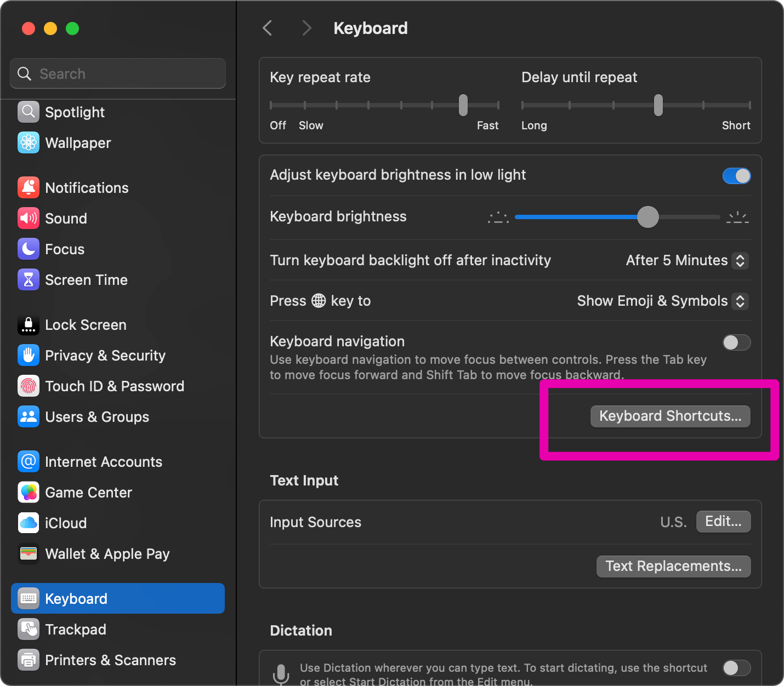Click the Game Center bubbles icon
This screenshot has width=784, height=686.
point(29,492)
